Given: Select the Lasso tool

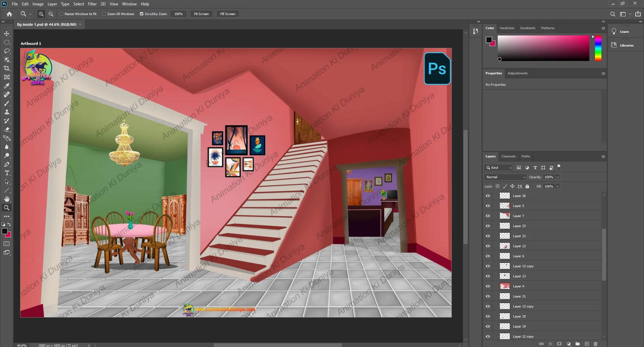Looking at the screenshot, I should 7,51.
